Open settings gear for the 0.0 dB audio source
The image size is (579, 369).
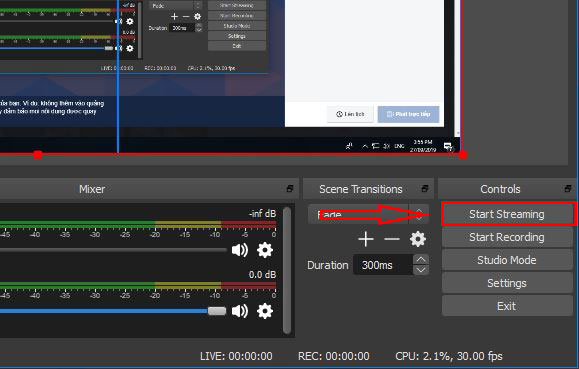click(265, 311)
